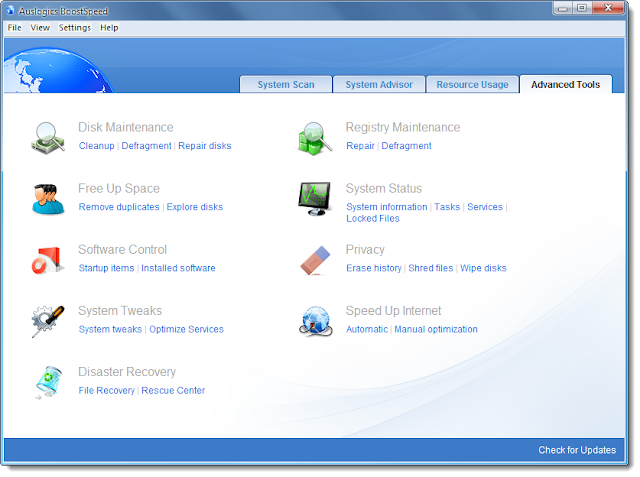Launch File Recovery tool
The width and height of the screenshot is (640, 477).
click(107, 390)
